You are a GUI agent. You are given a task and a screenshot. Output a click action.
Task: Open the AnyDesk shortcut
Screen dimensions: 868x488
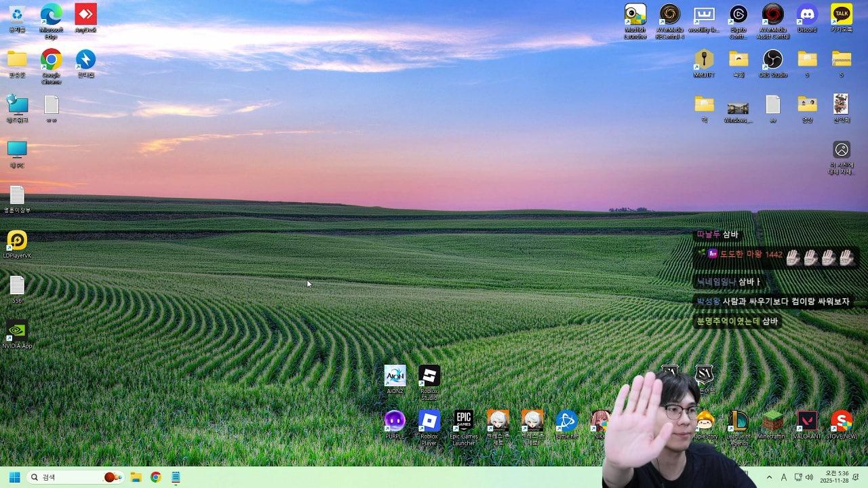(x=85, y=18)
